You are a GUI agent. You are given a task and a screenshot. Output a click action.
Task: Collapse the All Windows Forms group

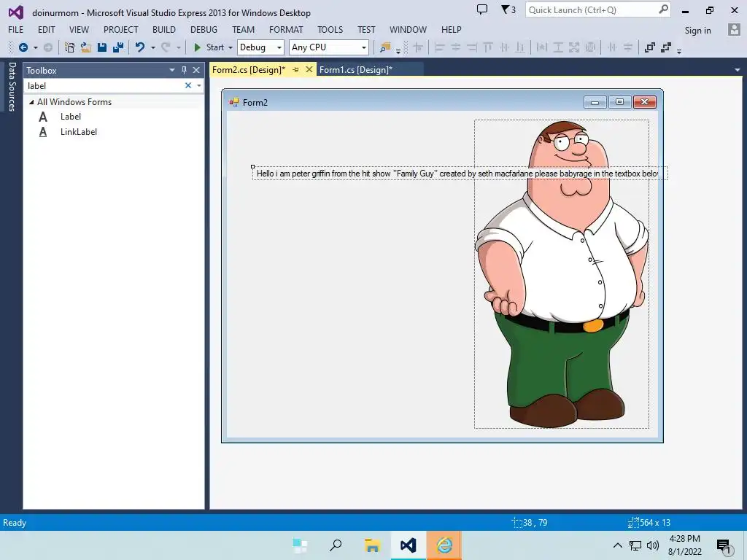(x=31, y=102)
